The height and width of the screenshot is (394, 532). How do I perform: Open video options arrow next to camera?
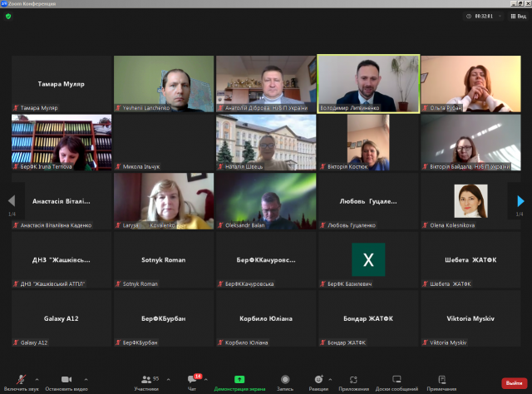pyautogui.click(x=86, y=379)
